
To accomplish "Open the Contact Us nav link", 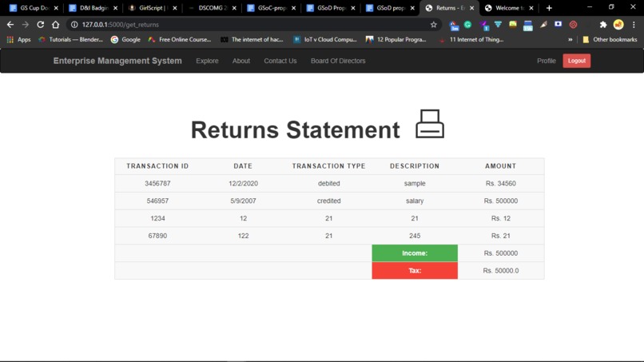I will click(x=280, y=61).
